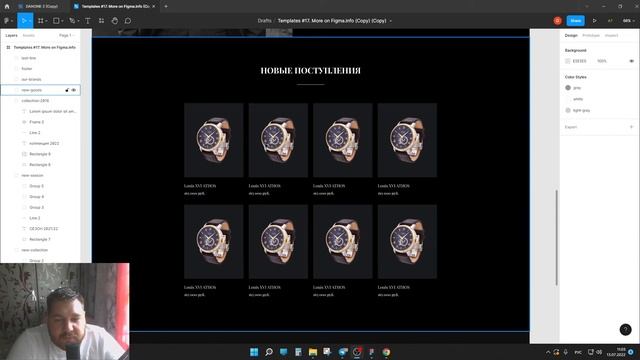Open the taskbar clock and date
The image size is (640, 360).
pos(616,352)
